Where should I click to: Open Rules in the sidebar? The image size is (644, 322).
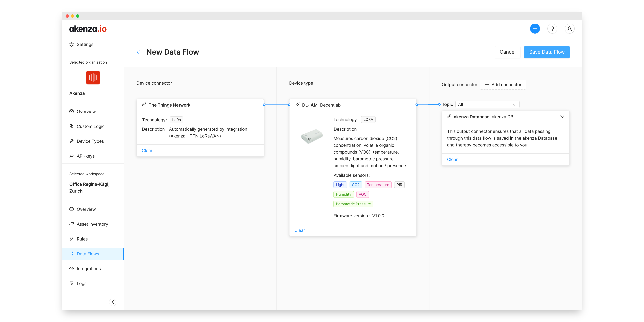pos(93,239)
